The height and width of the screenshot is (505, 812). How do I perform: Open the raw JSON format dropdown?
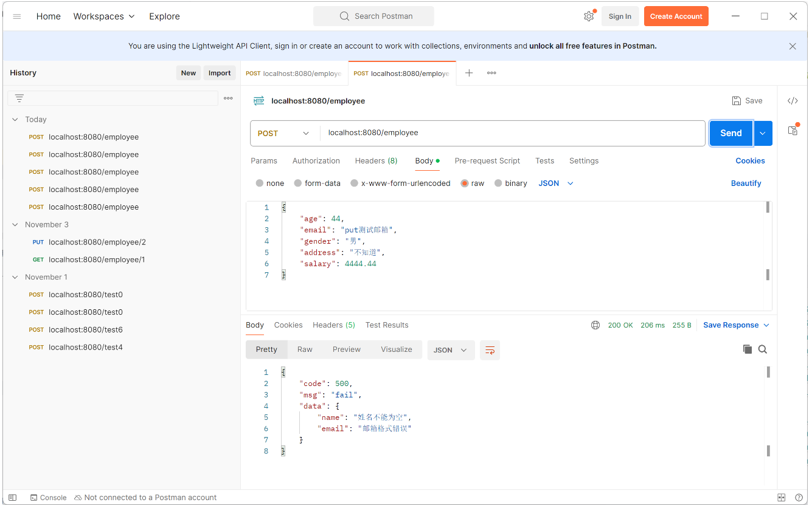click(x=556, y=184)
